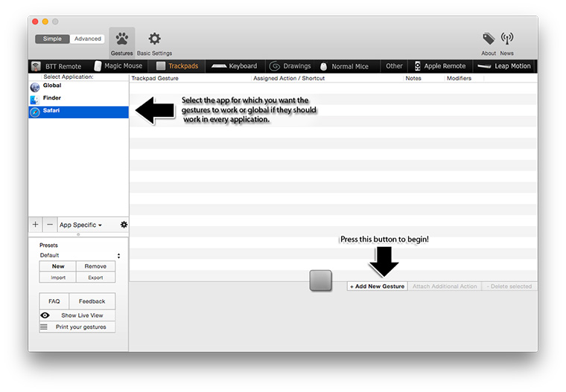Open the Gestures paw icon section

(122, 42)
